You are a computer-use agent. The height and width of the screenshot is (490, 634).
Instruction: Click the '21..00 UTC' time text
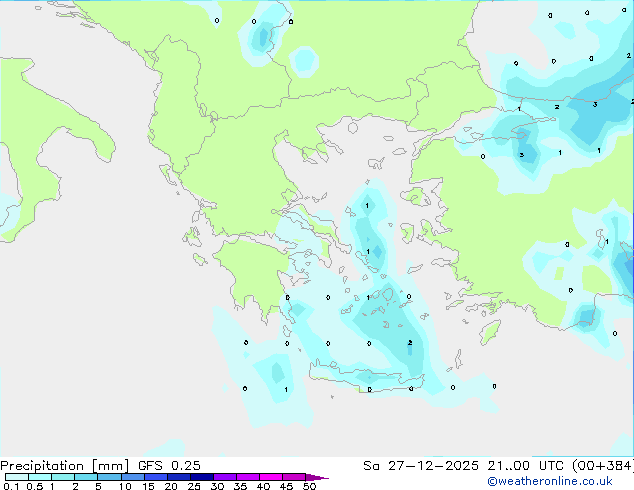(526, 466)
